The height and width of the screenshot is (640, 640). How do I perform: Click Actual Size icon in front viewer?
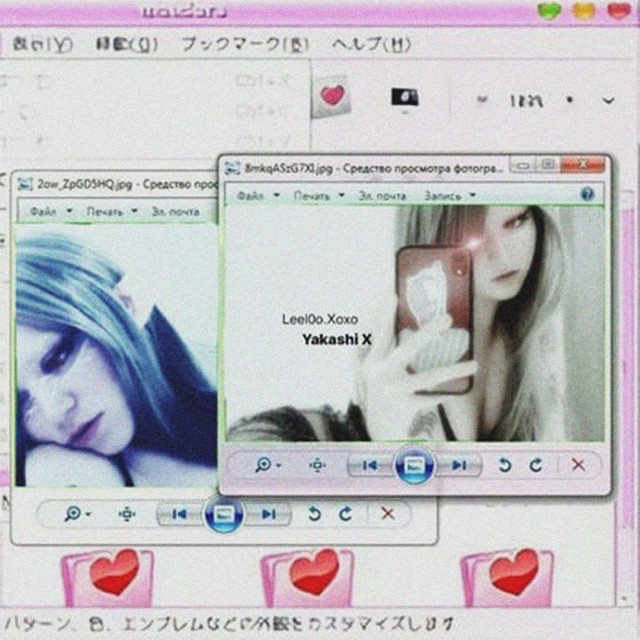[318, 465]
